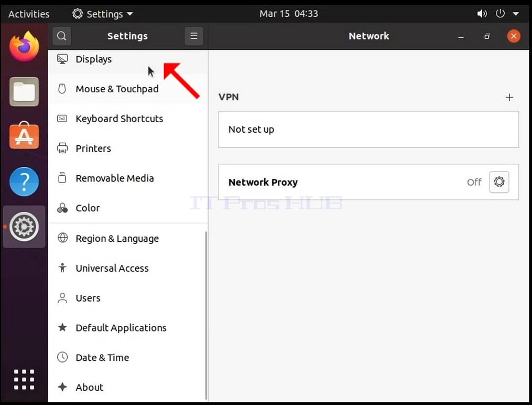Click the 'Not set up' VPN row
Screen dimensions: 532x405
coord(368,130)
